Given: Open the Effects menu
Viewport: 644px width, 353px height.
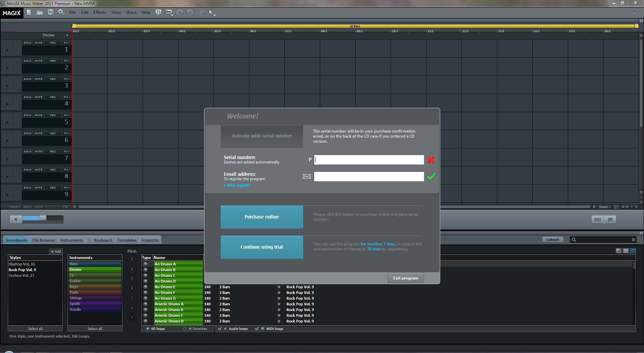Looking at the screenshot, I should pos(100,12).
